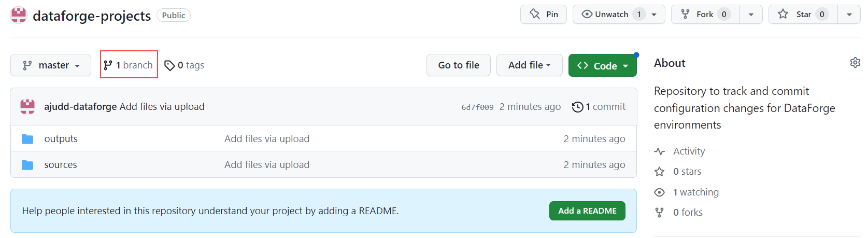Open the commit message in the outputs row
Image resolution: width=868 pixels, height=238 pixels.
(267, 139)
